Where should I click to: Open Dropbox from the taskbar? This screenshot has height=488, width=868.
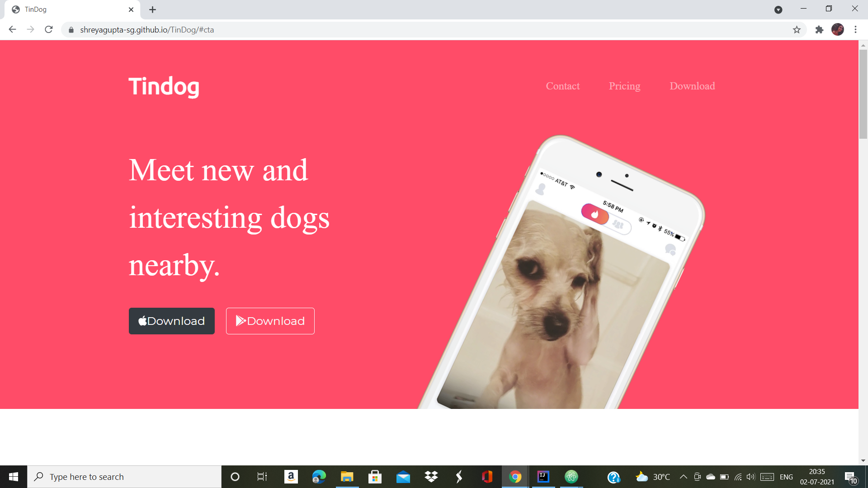click(x=431, y=477)
